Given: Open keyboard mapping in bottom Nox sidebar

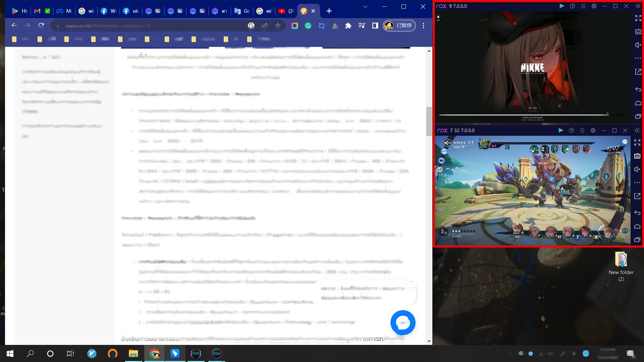Looking at the screenshot, I should tap(637, 156).
